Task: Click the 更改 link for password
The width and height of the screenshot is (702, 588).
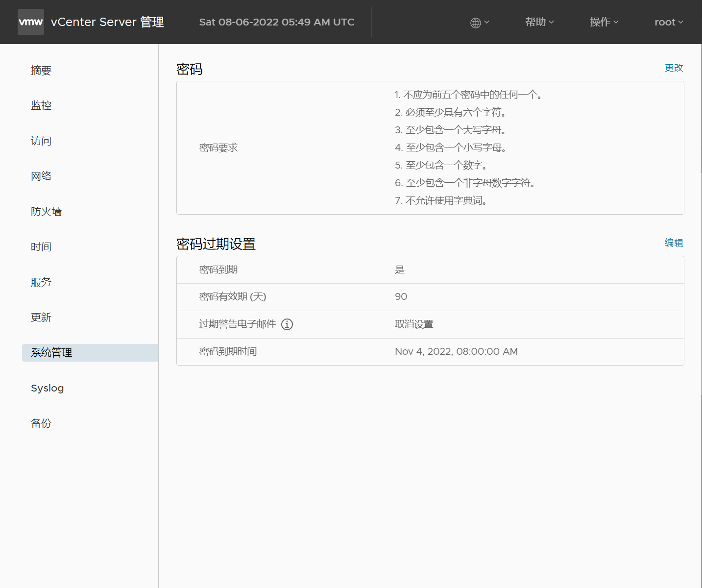Action: [x=674, y=68]
